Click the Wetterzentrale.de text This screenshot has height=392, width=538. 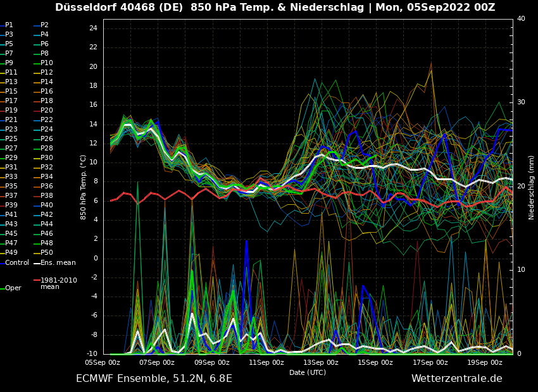click(456, 379)
